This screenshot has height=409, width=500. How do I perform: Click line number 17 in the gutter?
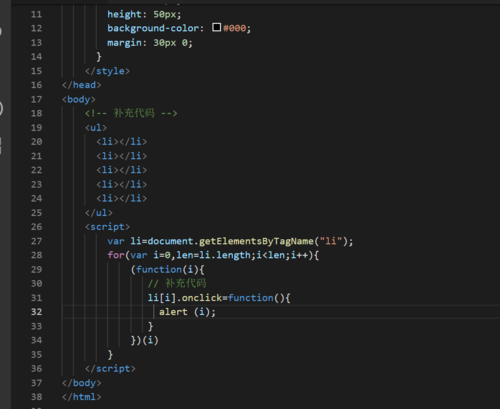tap(37, 99)
